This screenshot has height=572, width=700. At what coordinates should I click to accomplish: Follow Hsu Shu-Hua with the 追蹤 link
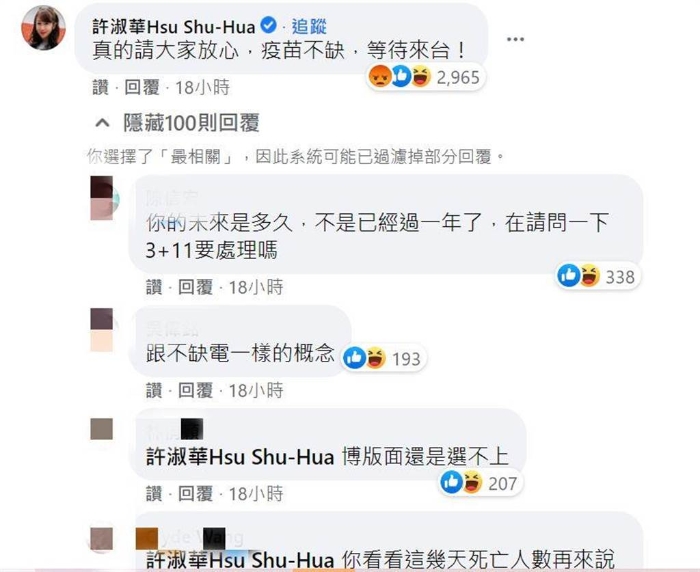tap(309, 26)
